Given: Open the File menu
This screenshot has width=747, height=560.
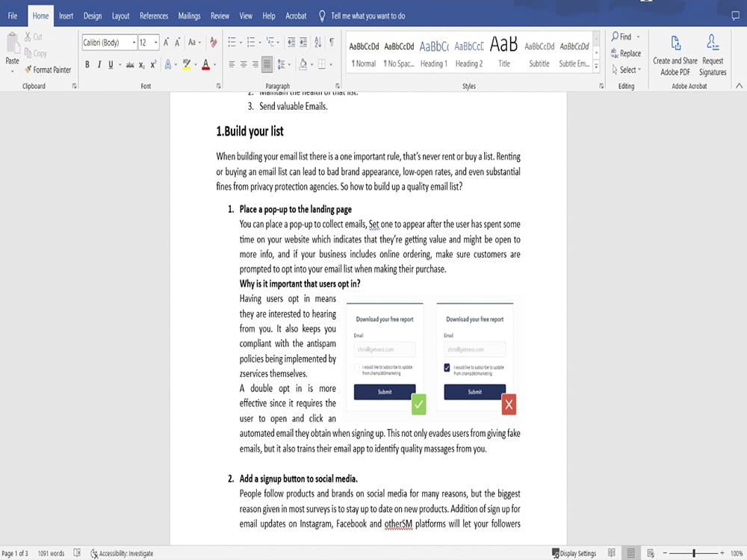Looking at the screenshot, I should pos(13,16).
